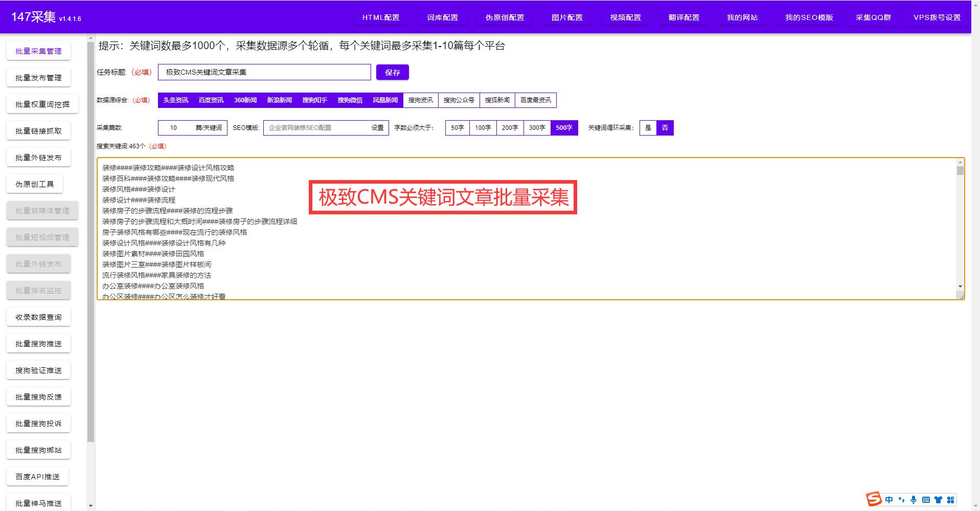This screenshot has width=980, height=511.
Task: Open 翻译配置 in top navigation
Action: 684,17
